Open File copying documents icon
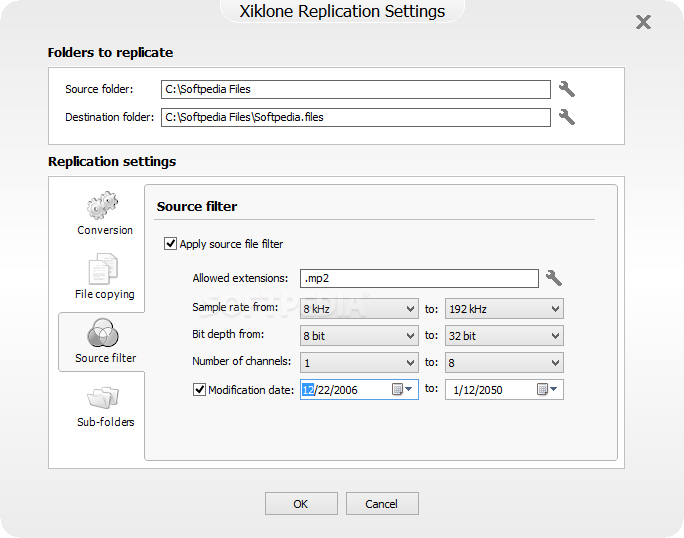This screenshot has height=538, width=684. [103, 269]
